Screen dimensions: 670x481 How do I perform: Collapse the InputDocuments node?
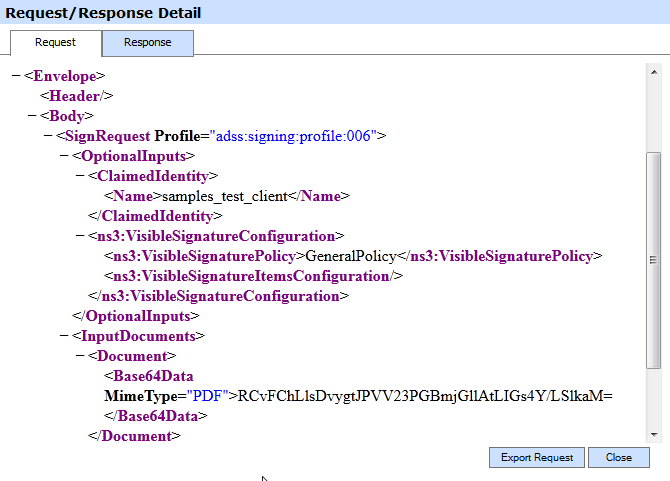[63, 336]
